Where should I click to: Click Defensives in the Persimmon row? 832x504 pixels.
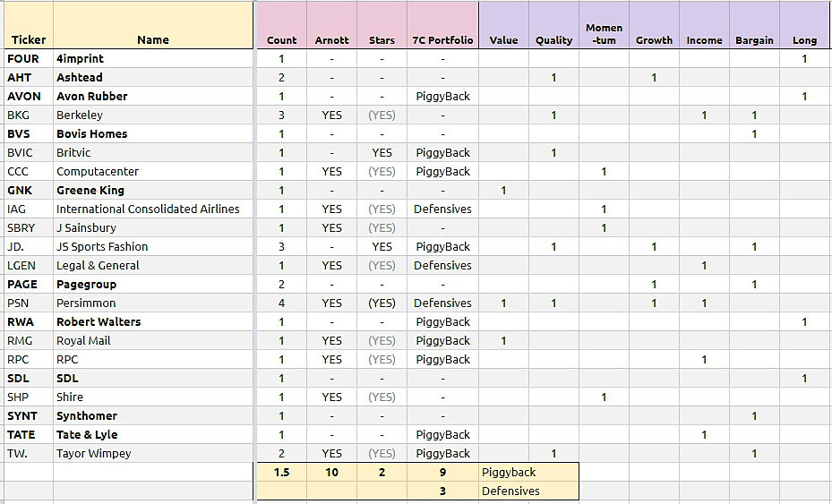click(x=442, y=303)
